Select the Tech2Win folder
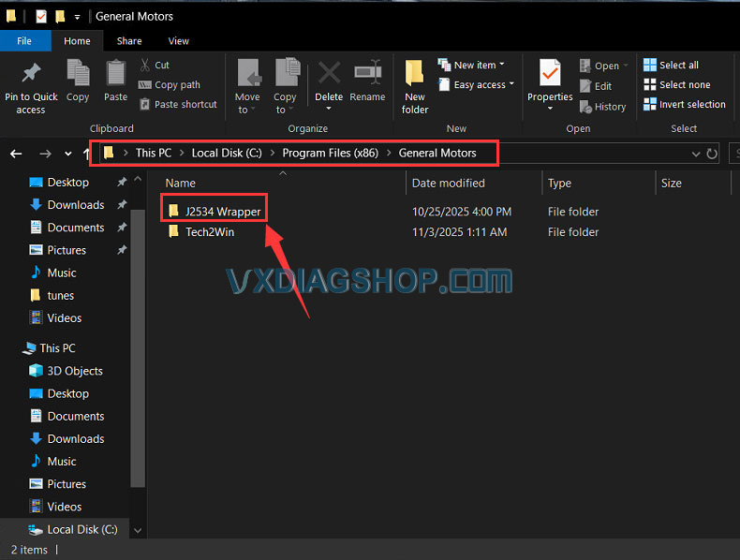 point(202,231)
